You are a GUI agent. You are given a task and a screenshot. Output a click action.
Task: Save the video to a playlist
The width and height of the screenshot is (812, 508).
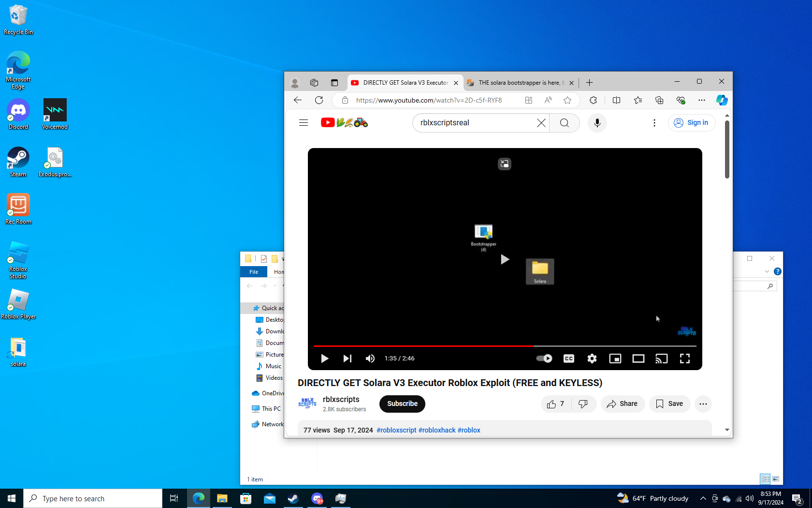pos(669,404)
